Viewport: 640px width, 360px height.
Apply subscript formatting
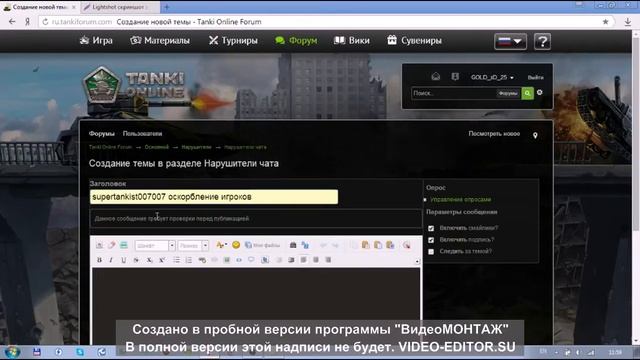(149, 260)
